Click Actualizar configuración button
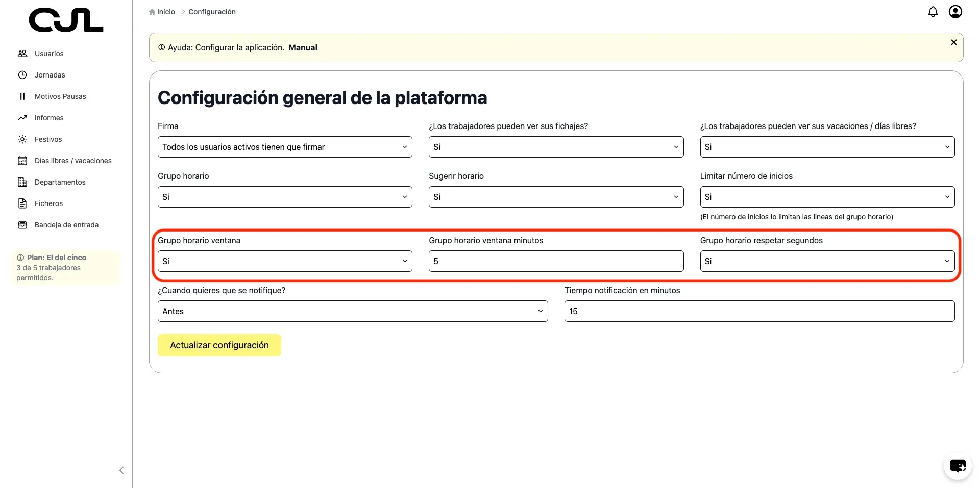This screenshot has height=488, width=980. pos(219,345)
